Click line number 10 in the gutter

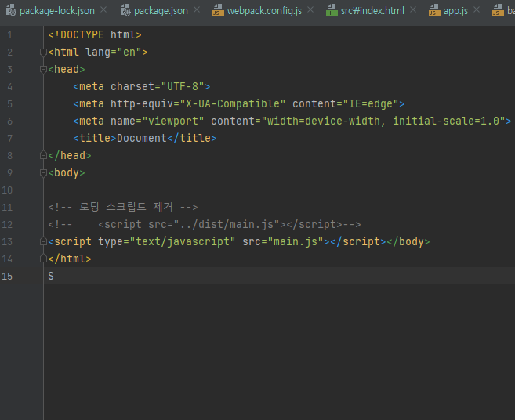click(7, 190)
